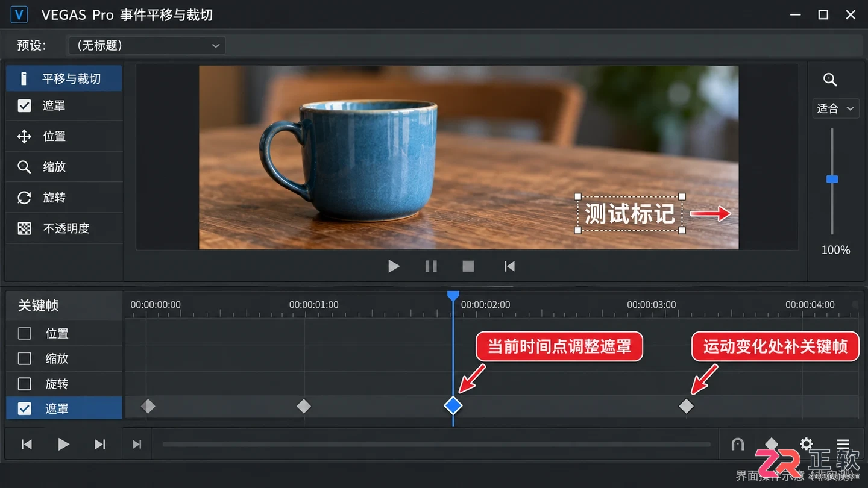Viewport: 868px width, 488px height.
Task: Enable the 位置 keyframe track checkbox
Action: tap(24, 333)
